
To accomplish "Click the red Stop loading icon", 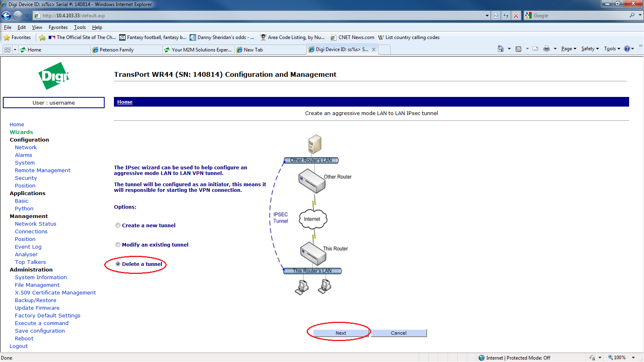I will tap(516, 16).
